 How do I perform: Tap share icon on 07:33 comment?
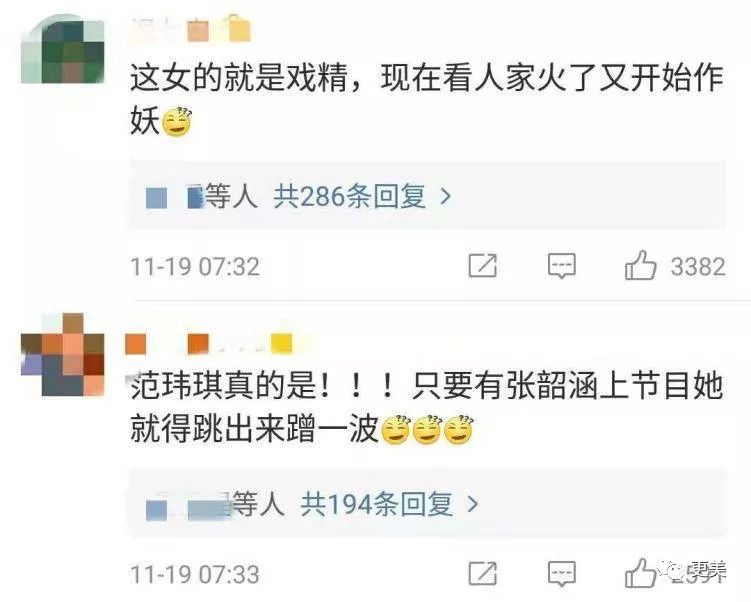tap(482, 573)
